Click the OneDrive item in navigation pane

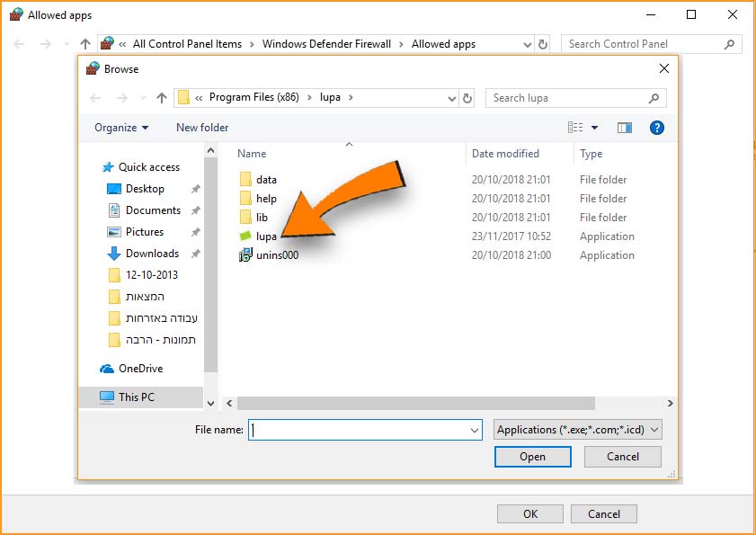pos(140,369)
